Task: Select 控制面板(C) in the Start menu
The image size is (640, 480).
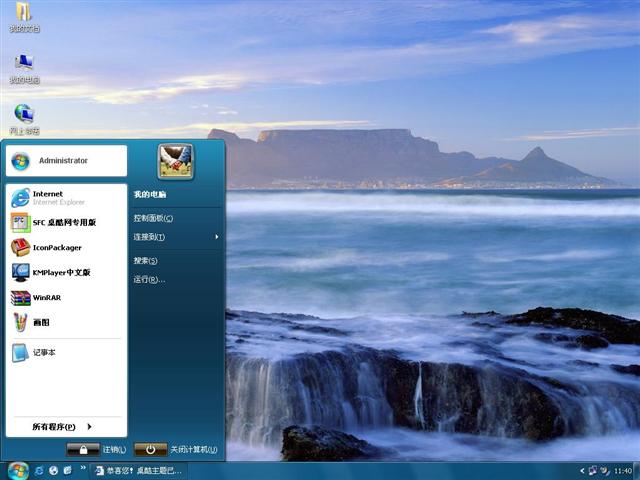Action: click(153, 218)
